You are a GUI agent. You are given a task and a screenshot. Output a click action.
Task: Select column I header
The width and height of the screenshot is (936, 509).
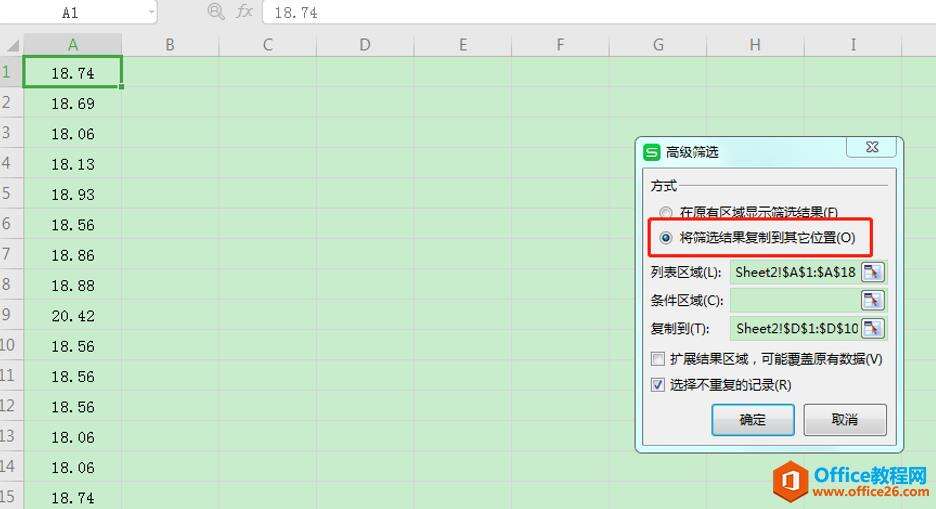click(853, 45)
